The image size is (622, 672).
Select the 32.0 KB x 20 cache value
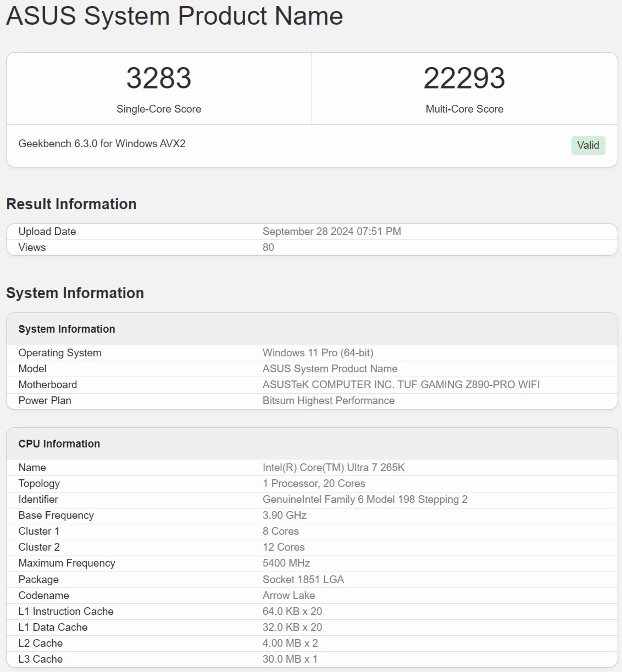coord(292,627)
